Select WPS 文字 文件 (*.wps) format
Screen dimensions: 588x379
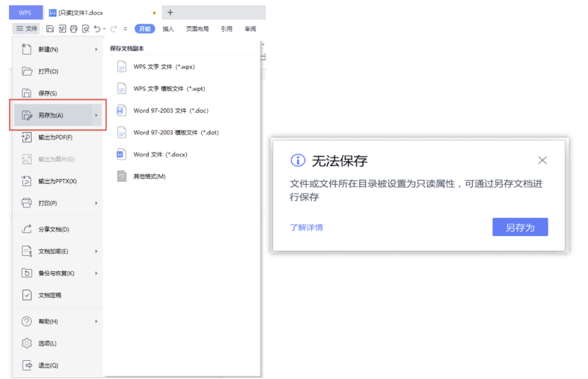pyautogui.click(x=164, y=67)
